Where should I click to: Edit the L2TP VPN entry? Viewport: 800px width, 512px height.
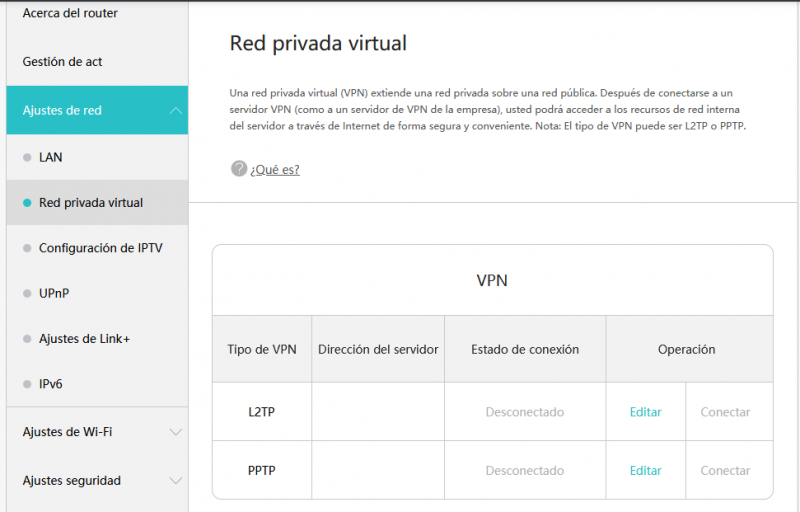click(x=645, y=412)
